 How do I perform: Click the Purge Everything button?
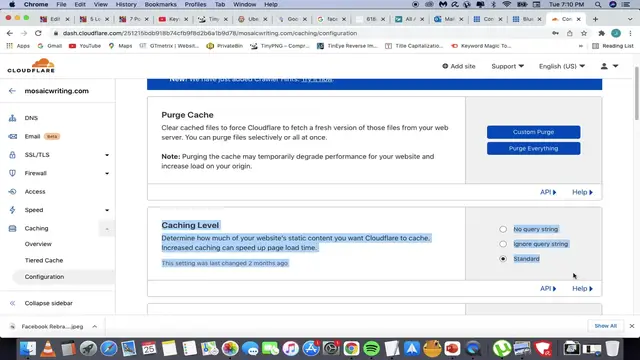(x=533, y=149)
